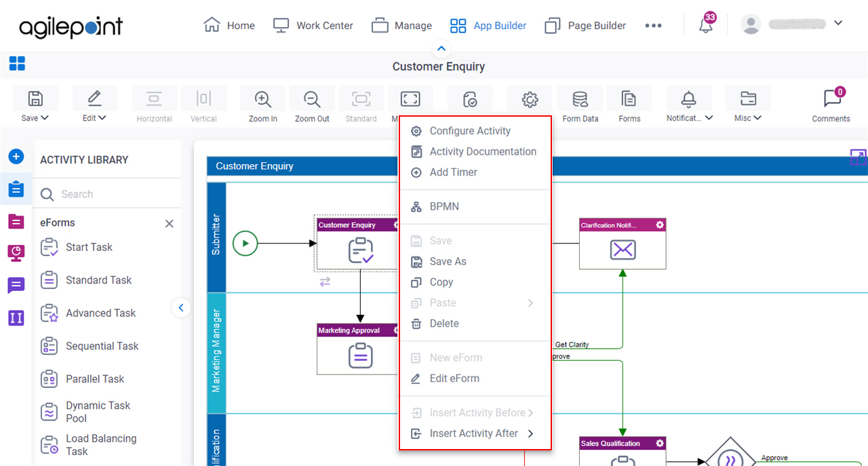The width and height of the screenshot is (868, 466).
Task: Open the user account dropdown chevron
Action: click(x=838, y=23)
